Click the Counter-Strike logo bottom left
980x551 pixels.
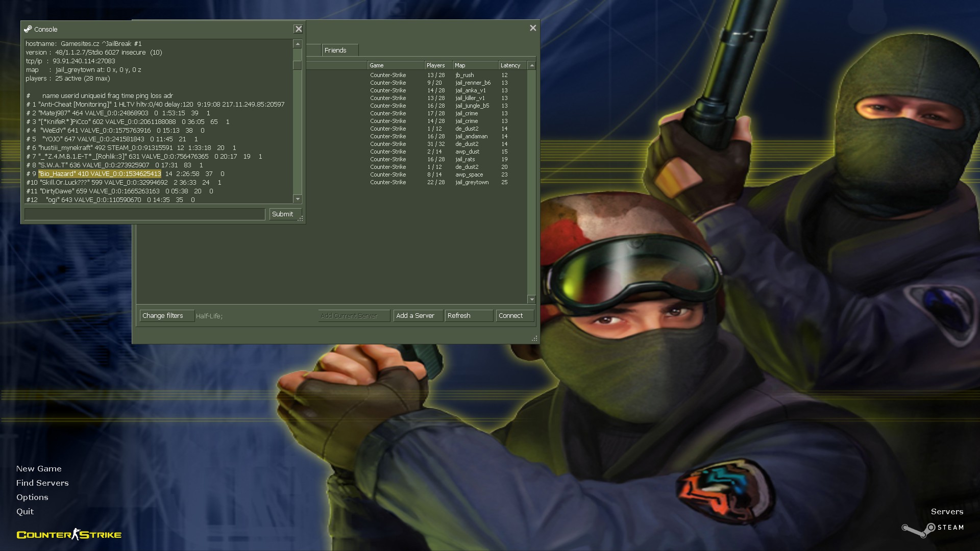[x=69, y=534]
